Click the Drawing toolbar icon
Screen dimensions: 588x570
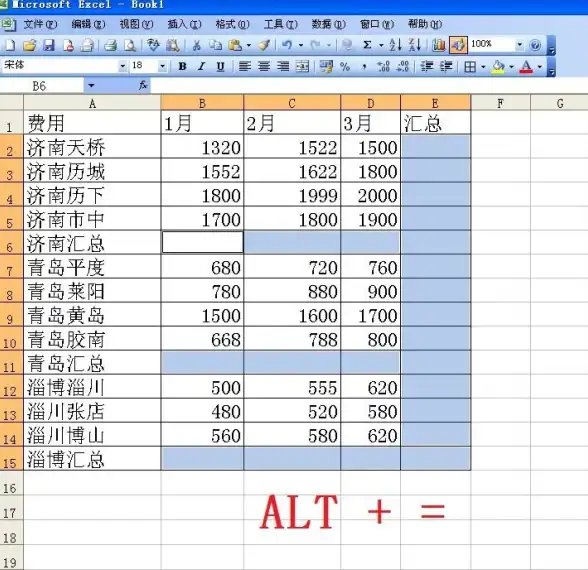tap(458, 46)
